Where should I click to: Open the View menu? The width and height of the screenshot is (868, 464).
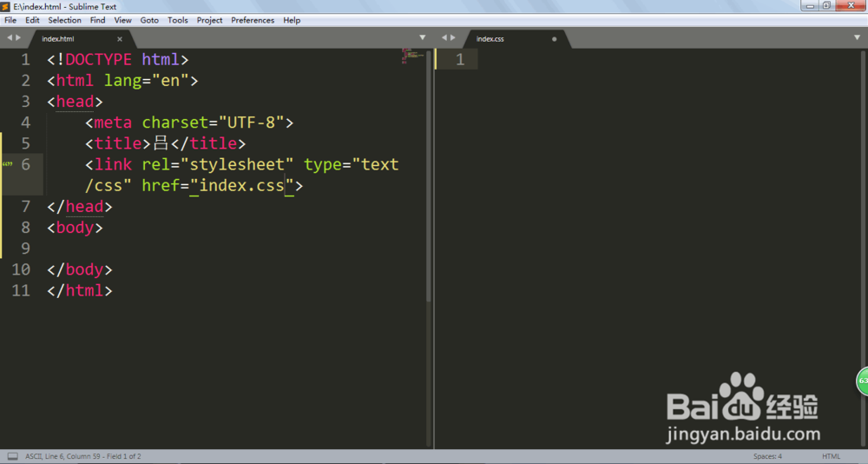123,20
